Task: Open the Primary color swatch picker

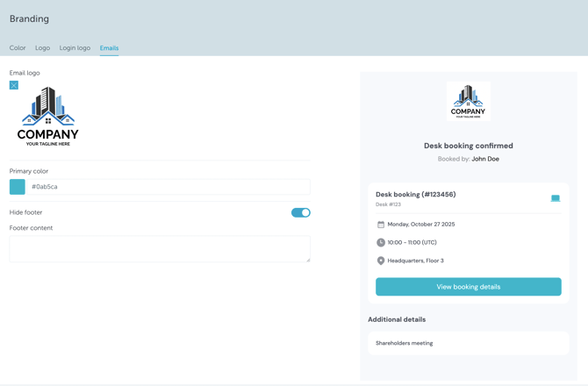Action: click(18, 187)
